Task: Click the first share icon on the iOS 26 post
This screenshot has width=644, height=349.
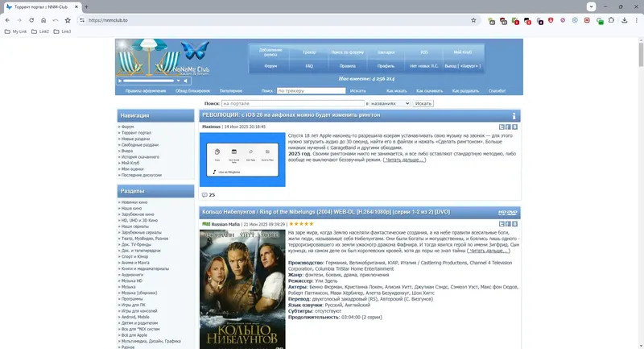Action: (502, 127)
